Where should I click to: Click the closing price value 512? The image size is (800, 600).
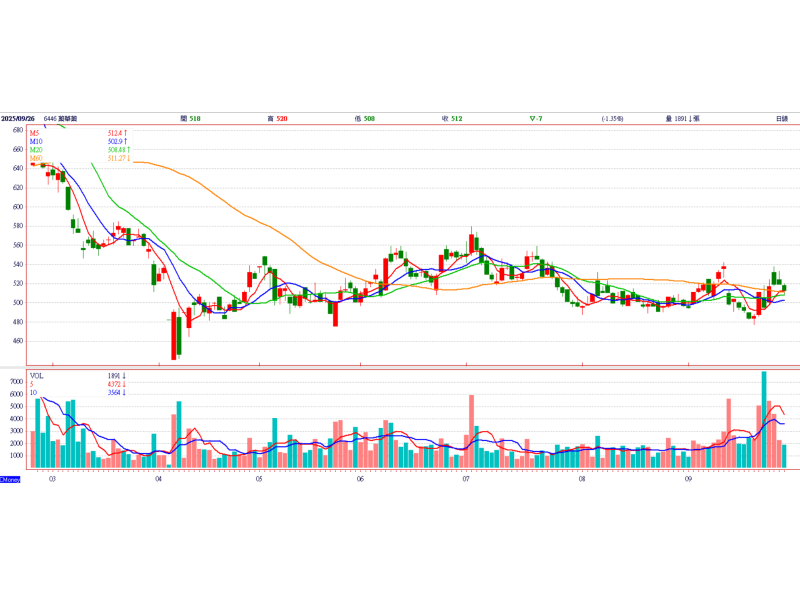456,119
